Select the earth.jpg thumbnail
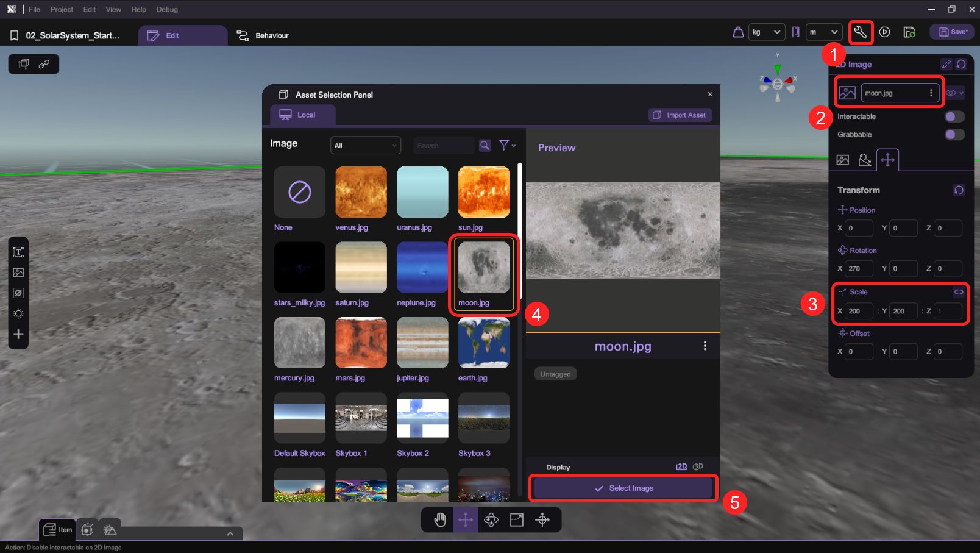The width and height of the screenshot is (980, 553). pos(483,343)
